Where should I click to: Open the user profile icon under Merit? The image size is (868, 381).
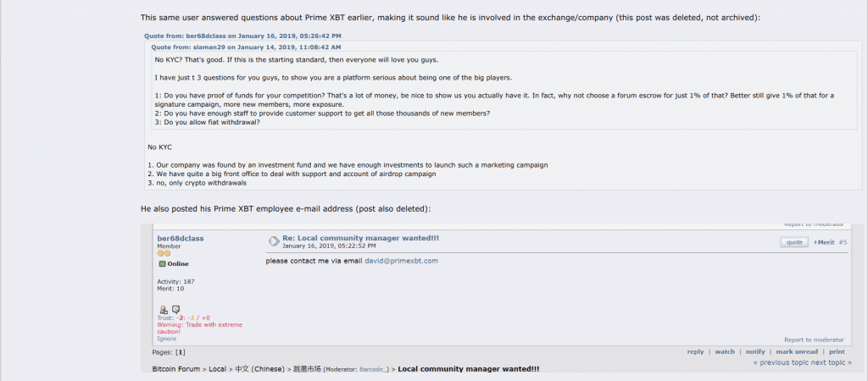coord(164,310)
